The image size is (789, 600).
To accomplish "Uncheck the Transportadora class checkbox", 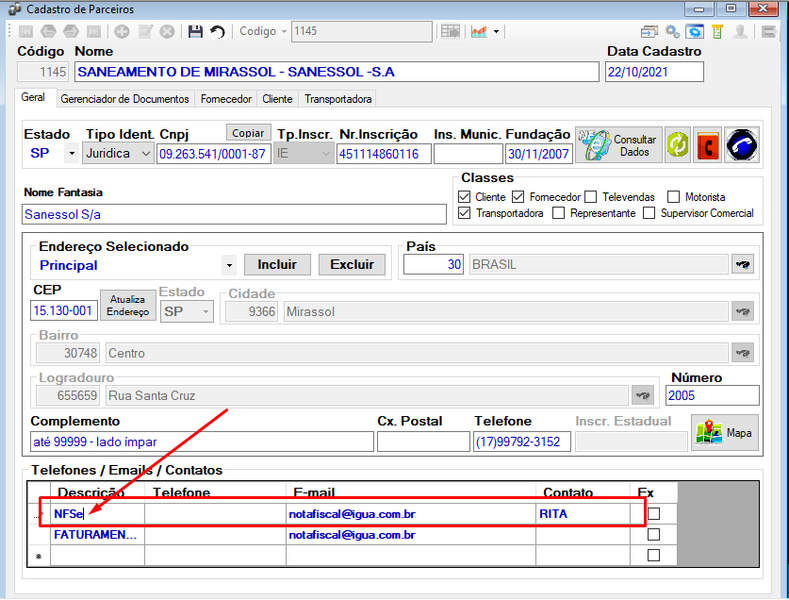I will point(464,213).
